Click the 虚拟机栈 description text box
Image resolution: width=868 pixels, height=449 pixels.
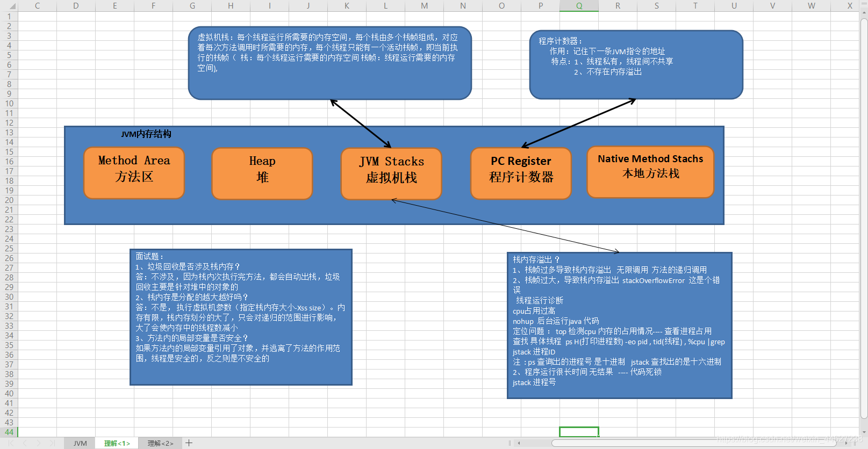330,63
